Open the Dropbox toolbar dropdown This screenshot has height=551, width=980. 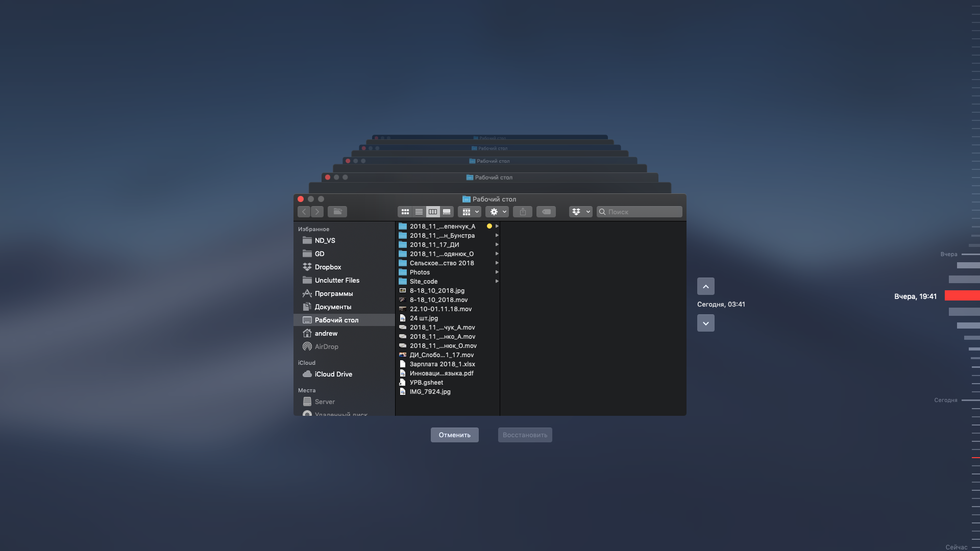point(580,212)
